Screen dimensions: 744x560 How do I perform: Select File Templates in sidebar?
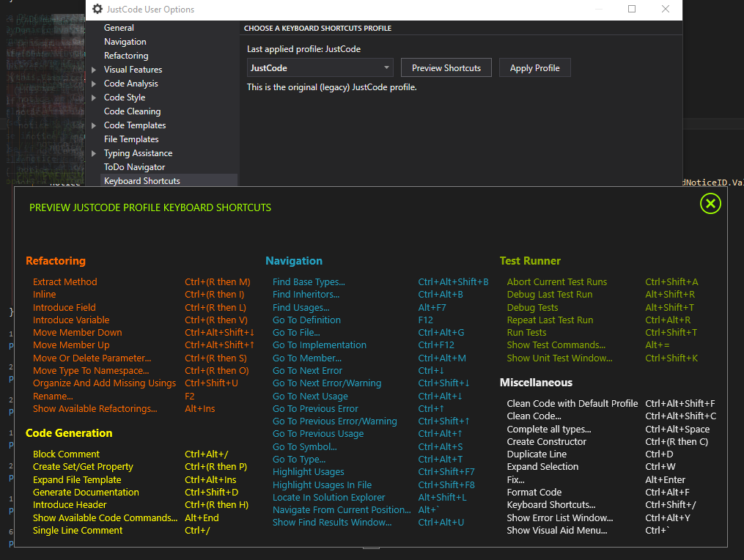tap(131, 139)
